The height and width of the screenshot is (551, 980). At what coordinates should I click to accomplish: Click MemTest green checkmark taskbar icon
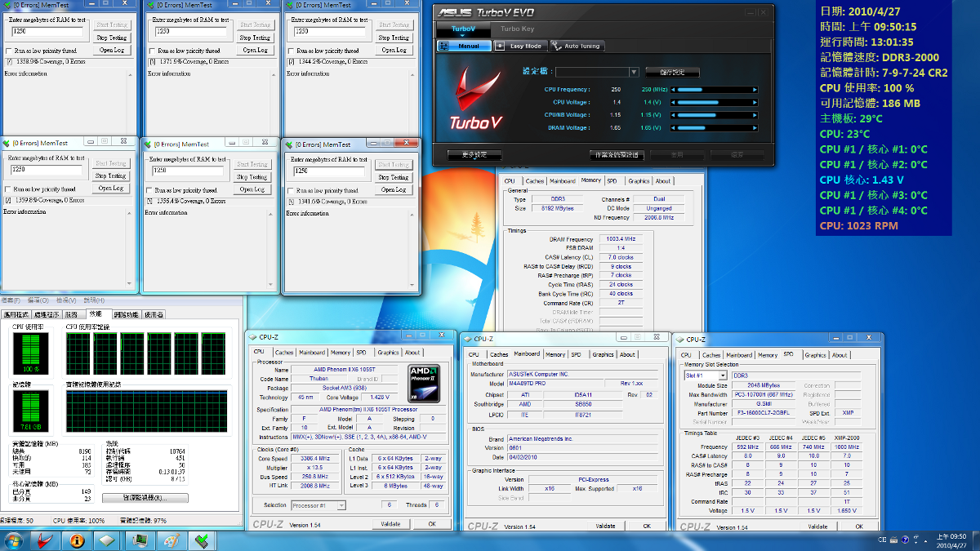click(201, 540)
